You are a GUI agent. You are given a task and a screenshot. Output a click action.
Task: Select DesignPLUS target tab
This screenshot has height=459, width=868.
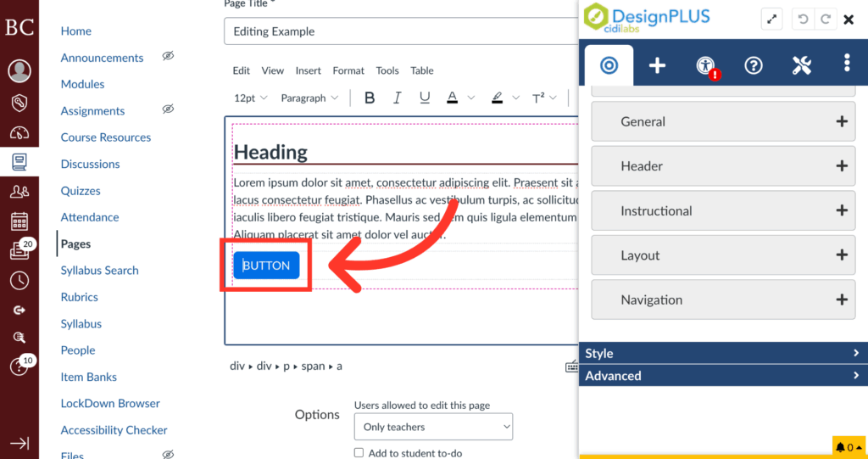(609, 66)
